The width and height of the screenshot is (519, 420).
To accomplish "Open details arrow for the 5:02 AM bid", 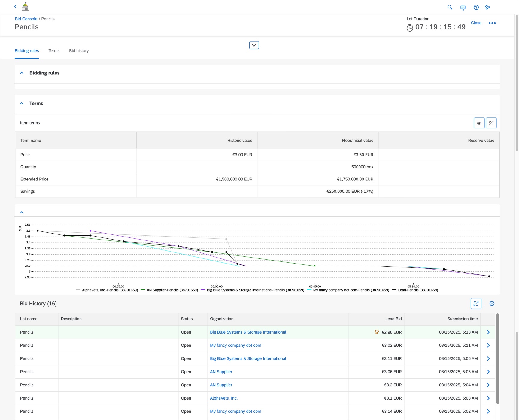I will [x=488, y=411].
